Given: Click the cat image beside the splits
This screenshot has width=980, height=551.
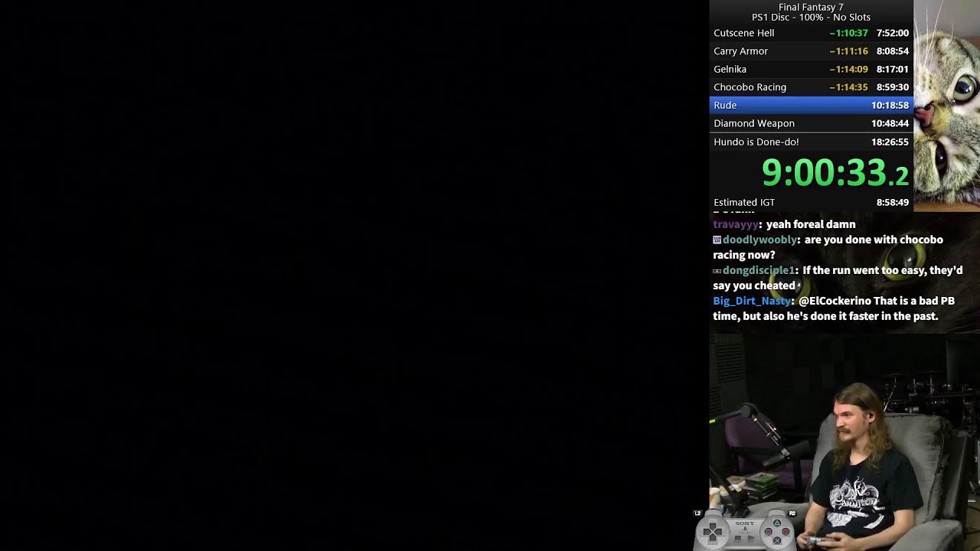Looking at the screenshot, I should (946, 106).
